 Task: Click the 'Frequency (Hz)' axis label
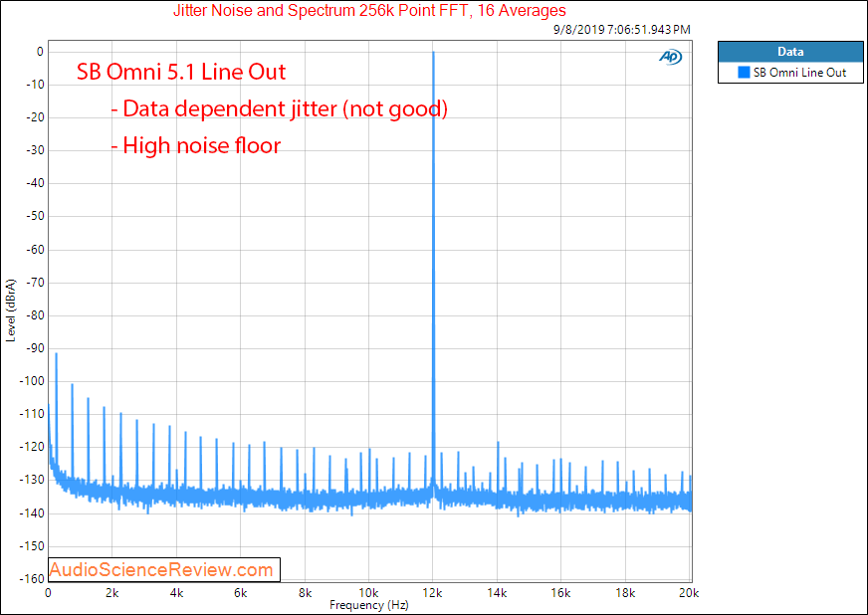pos(369,605)
